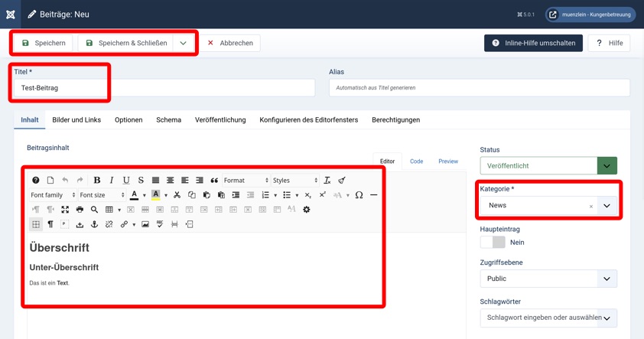
Task: Toggle editor fullscreen mode
Action: pos(65,210)
